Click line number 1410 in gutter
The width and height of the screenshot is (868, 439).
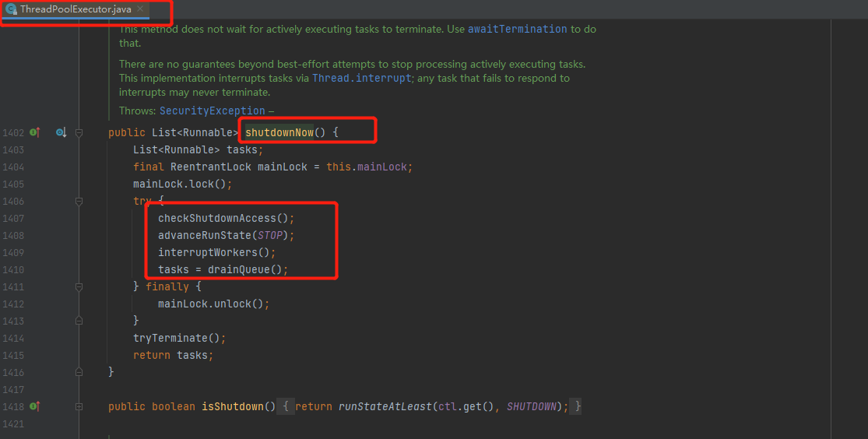(x=13, y=270)
